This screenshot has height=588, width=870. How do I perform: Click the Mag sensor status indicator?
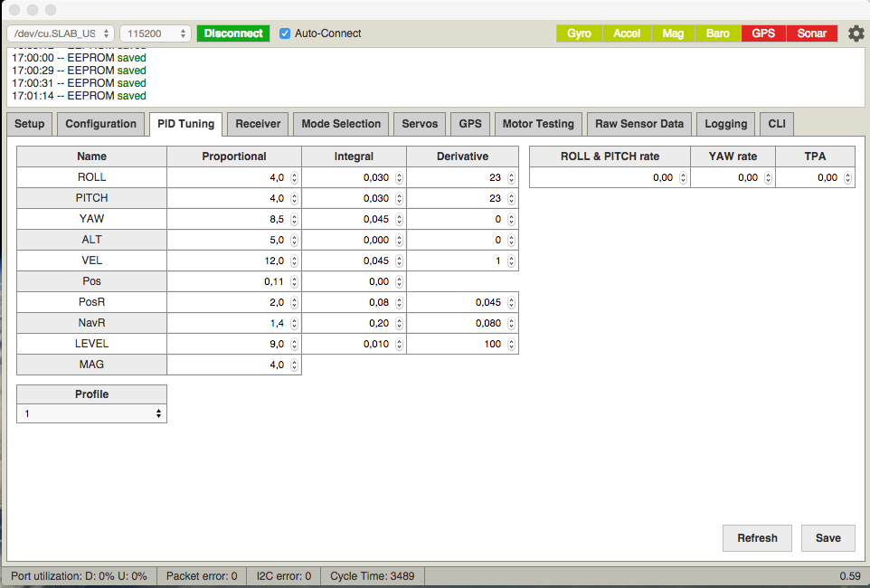point(673,33)
